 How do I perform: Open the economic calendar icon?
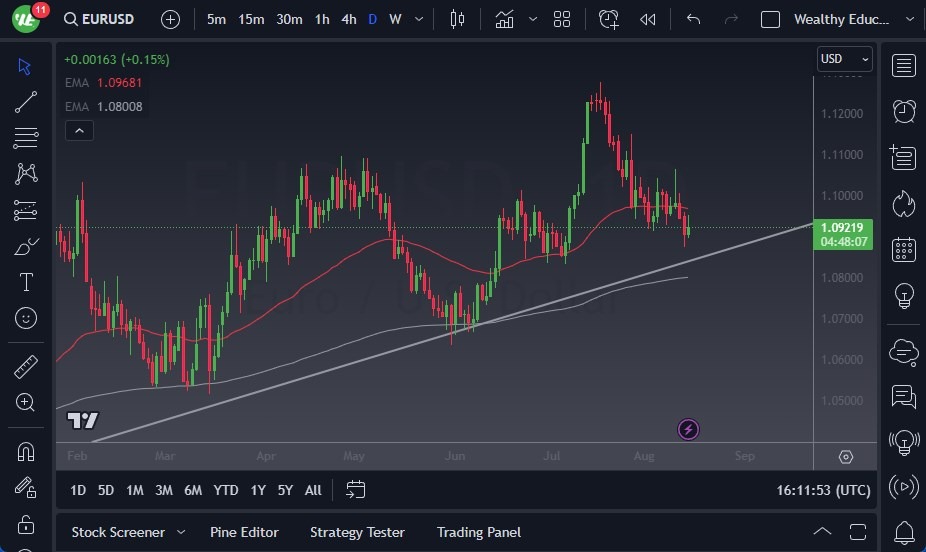904,249
